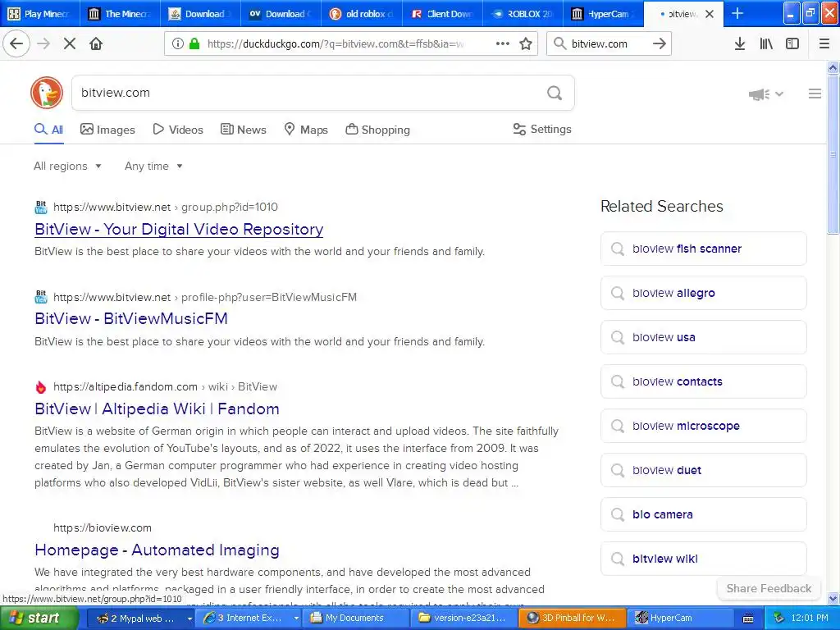Click the Share Feedback button
840x630 pixels.
click(x=769, y=589)
